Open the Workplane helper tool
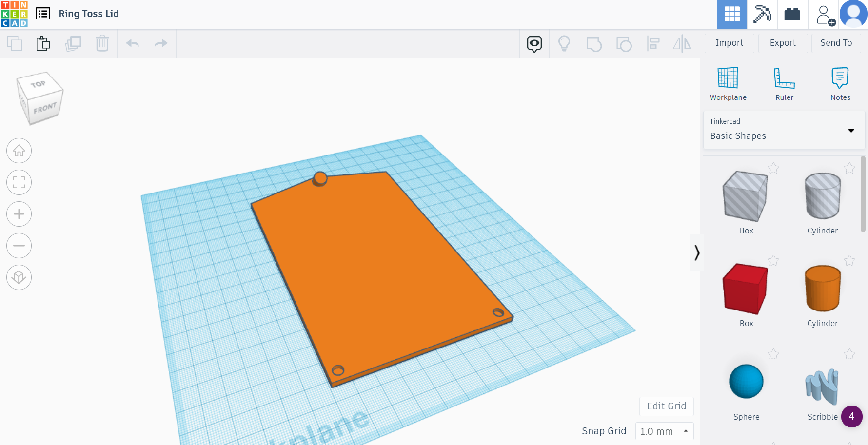 pos(728,83)
